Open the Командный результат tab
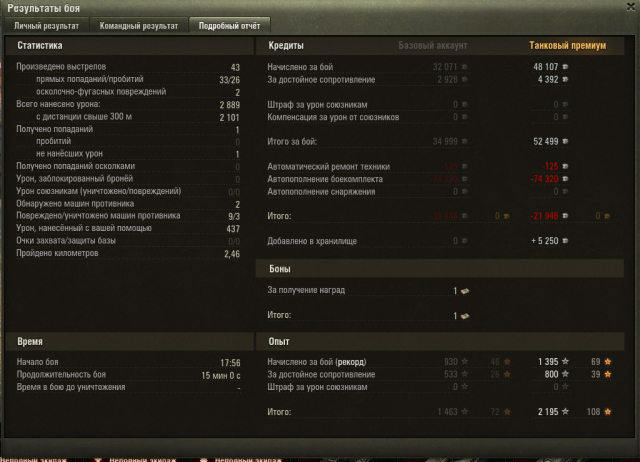This screenshot has height=462, width=640. (x=139, y=26)
